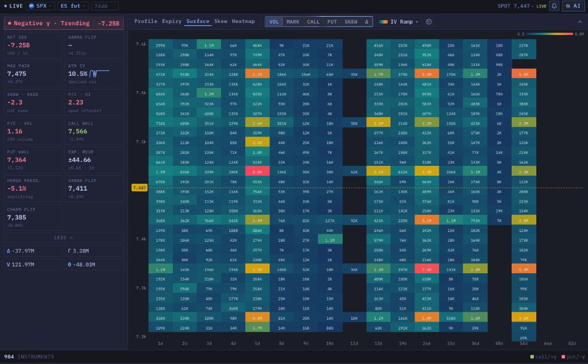
Task: Open chart settings gear icon
Action: (428, 22)
